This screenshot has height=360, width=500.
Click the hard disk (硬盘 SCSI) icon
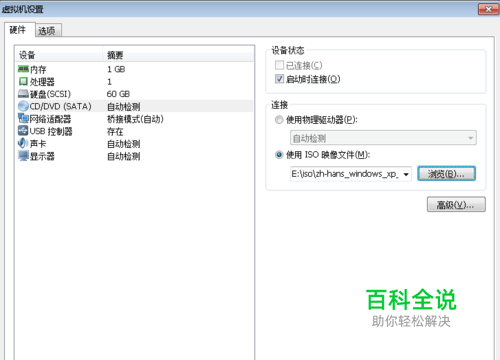pyautogui.click(x=23, y=94)
